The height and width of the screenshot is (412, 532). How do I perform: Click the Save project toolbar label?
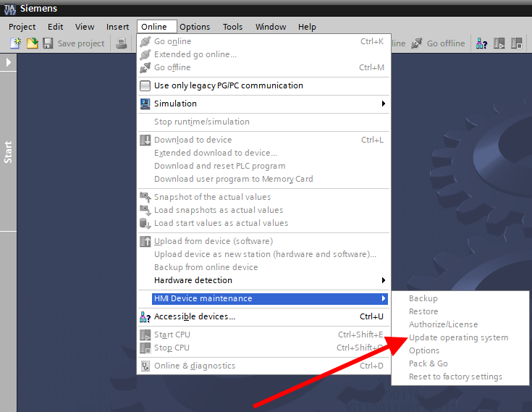click(x=81, y=43)
